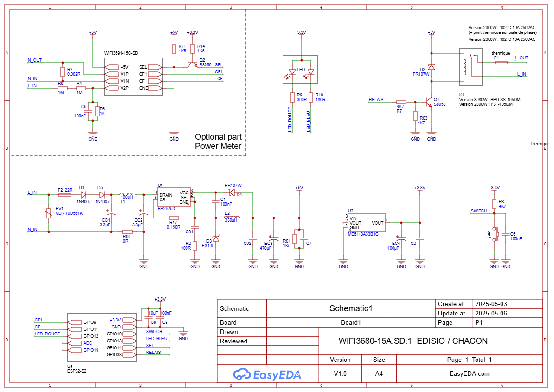Select the U4 ESP32-S2 module body
This screenshot has width=554, height=392.
pyautogui.click(x=102, y=337)
